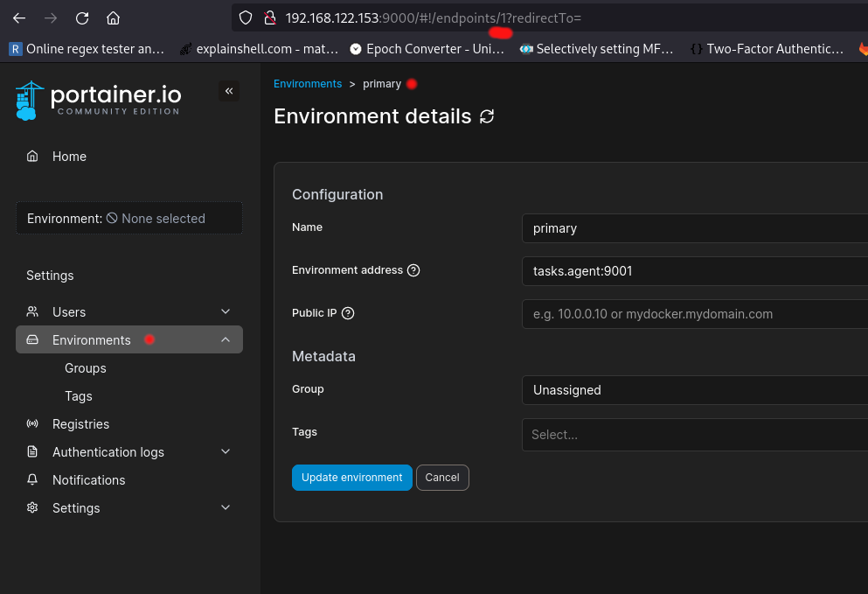Click the Portainer.io logo

click(x=99, y=101)
